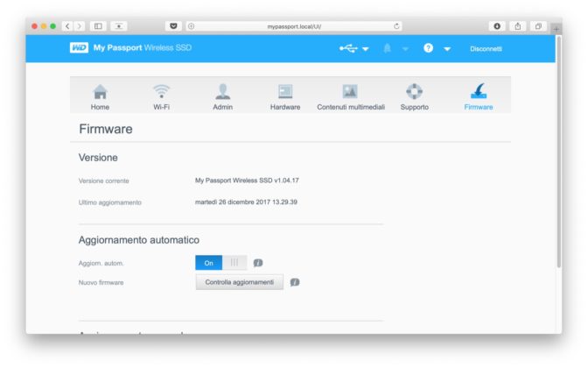The image size is (588, 368).
Task: Open Contenuti multimediali tab
Action: (351, 97)
